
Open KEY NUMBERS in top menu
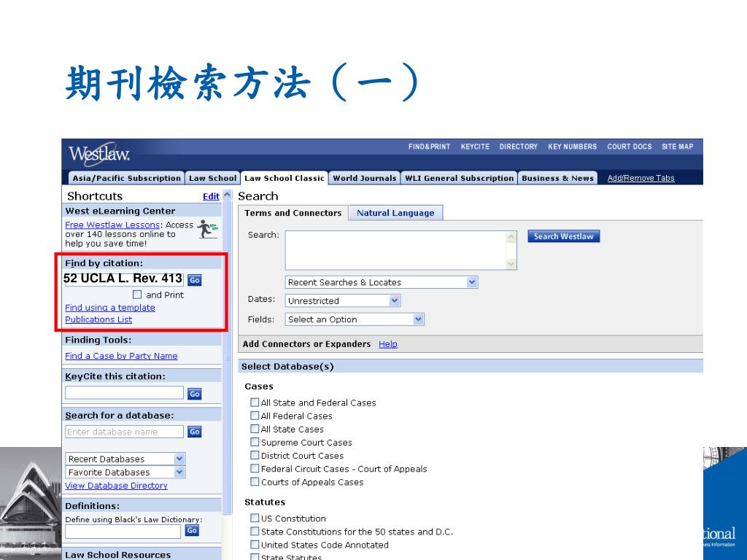click(572, 147)
